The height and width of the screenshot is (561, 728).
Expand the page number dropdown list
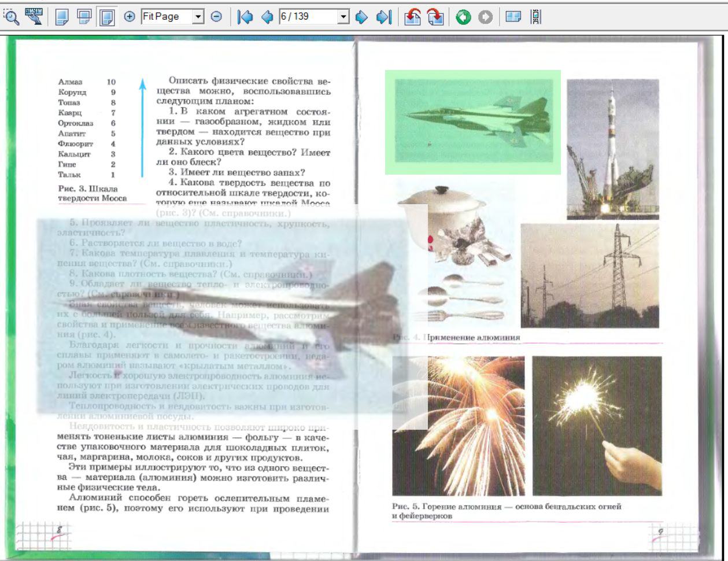[344, 17]
